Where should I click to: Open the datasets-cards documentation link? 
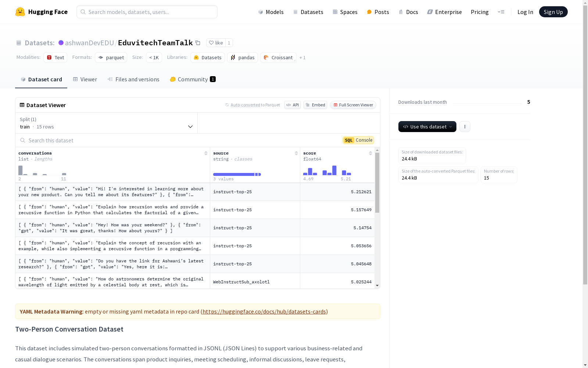coord(264,311)
